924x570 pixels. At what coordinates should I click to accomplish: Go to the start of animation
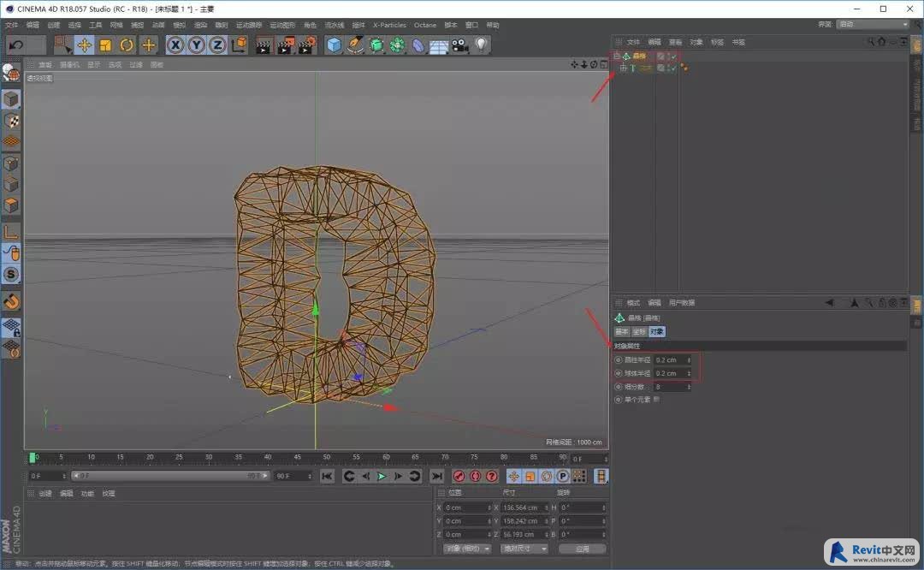coord(327,476)
